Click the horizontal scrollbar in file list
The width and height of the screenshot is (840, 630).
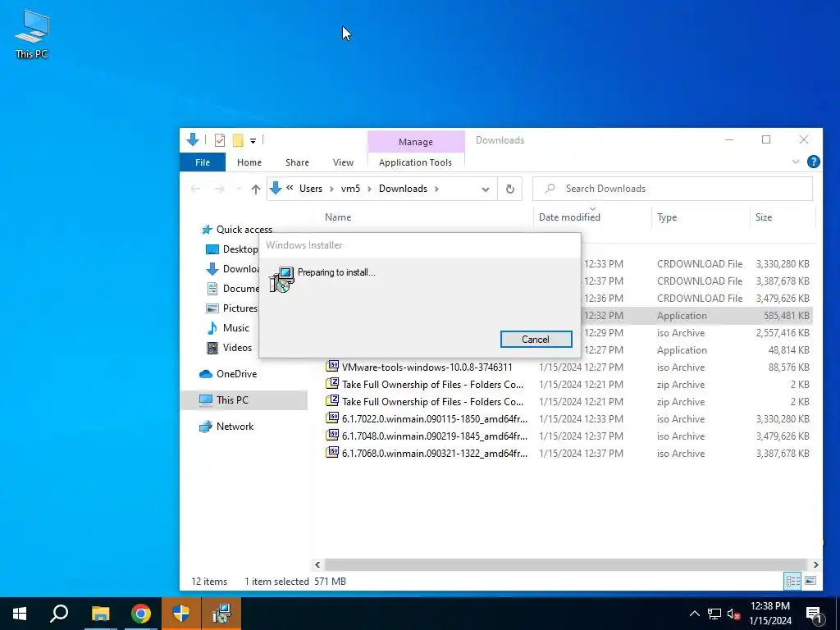566,564
